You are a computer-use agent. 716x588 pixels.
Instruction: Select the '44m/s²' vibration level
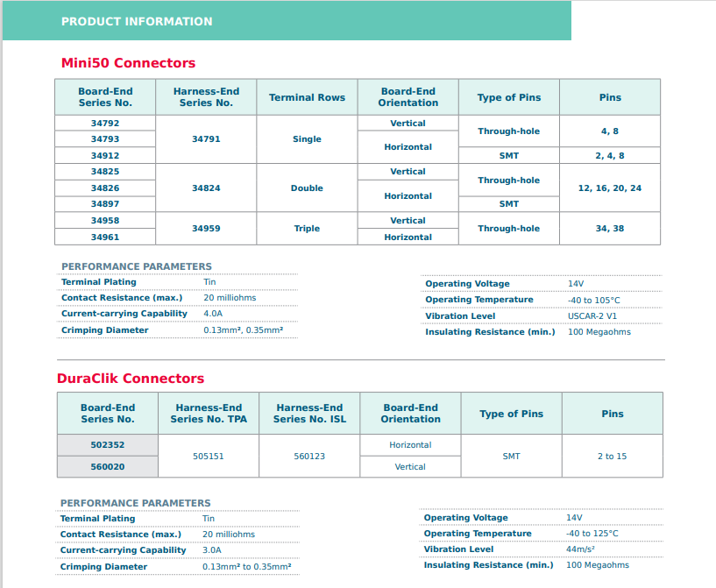[x=580, y=549]
